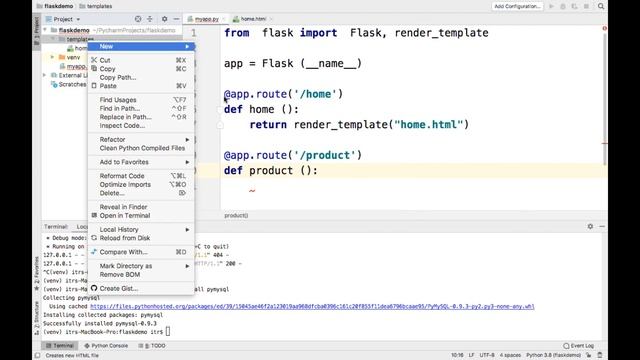This screenshot has width=640, height=360.
Task: Hide the Terminal panel with minimize dash
Action: (x=602, y=226)
